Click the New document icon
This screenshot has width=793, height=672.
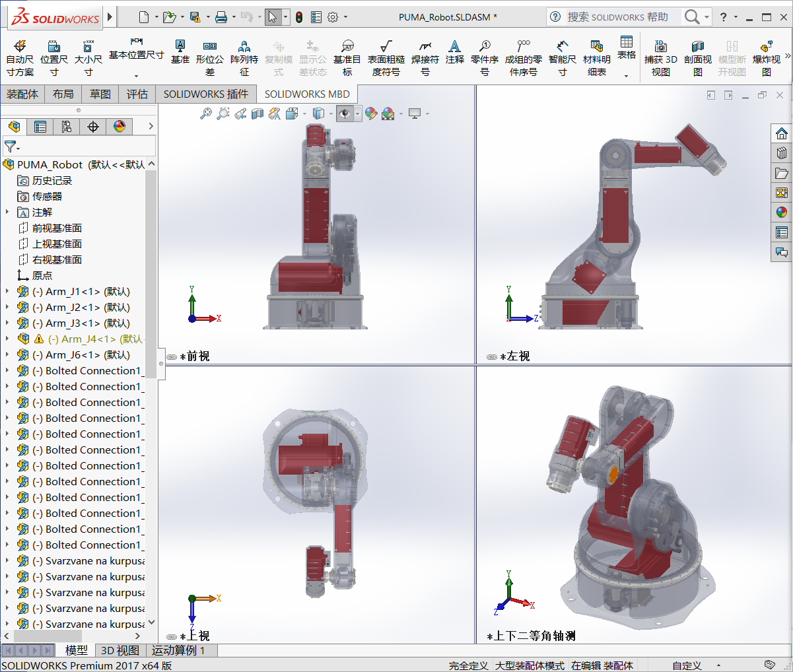144,17
